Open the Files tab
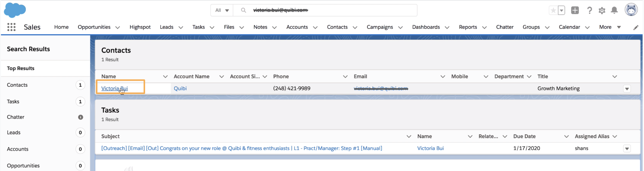This screenshot has width=644, height=171. pyautogui.click(x=229, y=27)
